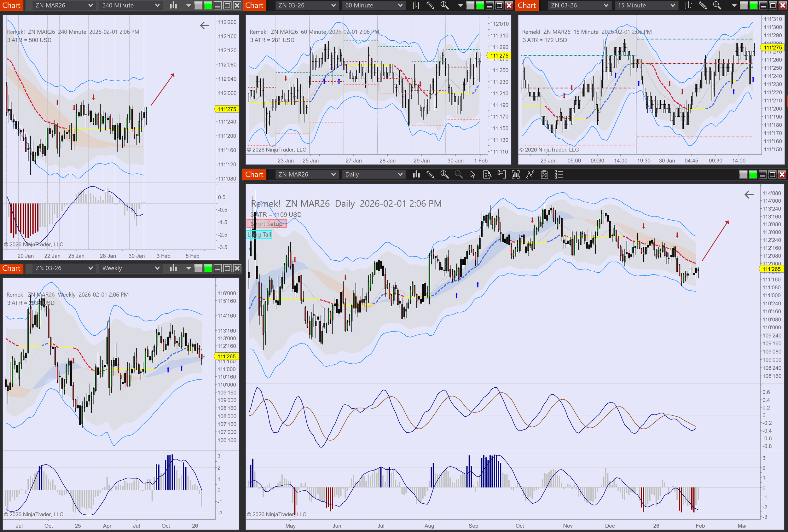Click zoom in magnifier on Daily chart
The width and height of the screenshot is (788, 532).
point(444,175)
